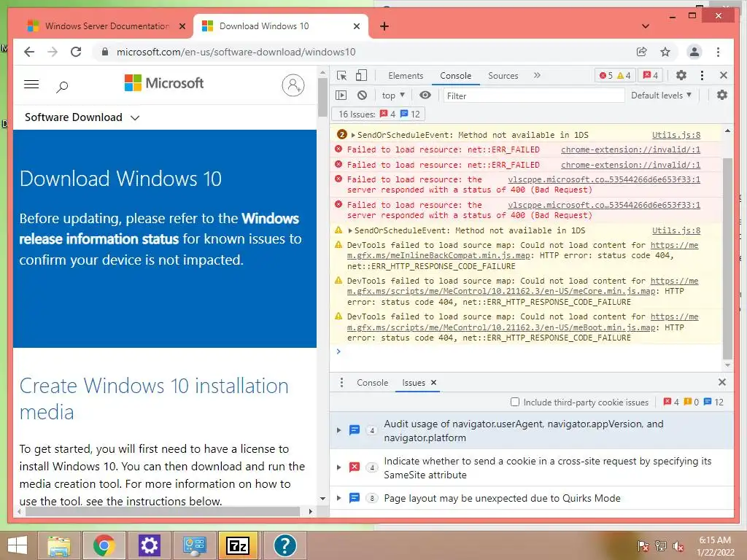747x560 pixels.
Task: Open File Explorer from taskbar
Action: [x=59, y=545]
